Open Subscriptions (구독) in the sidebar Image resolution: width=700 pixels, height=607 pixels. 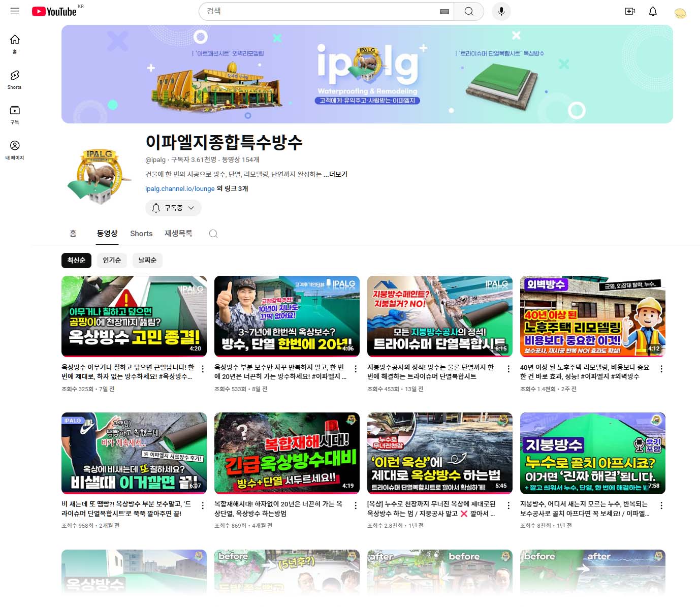(15, 115)
